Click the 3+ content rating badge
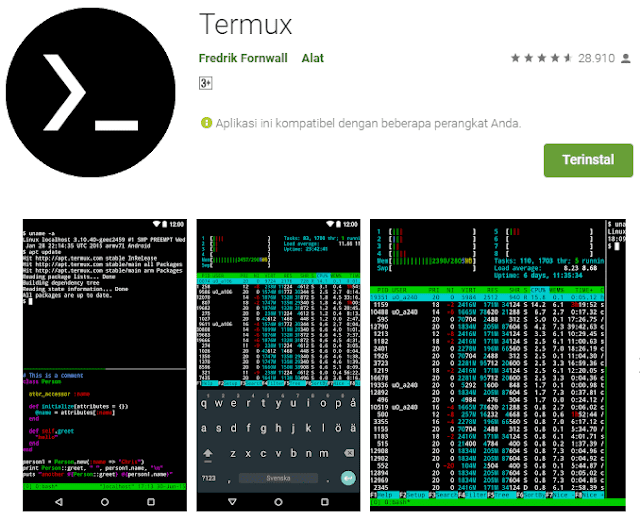This screenshot has height=522, width=640. point(206,83)
